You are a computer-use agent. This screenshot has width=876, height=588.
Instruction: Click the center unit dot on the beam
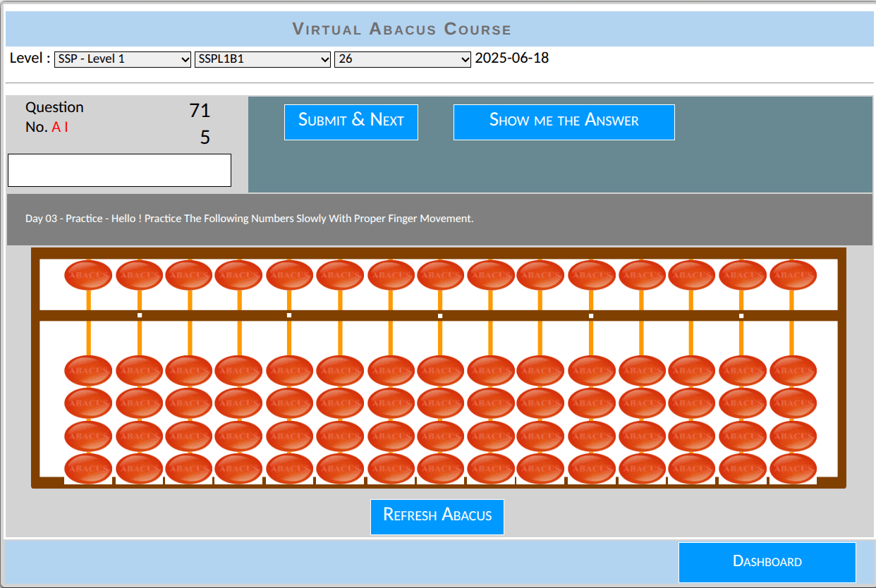pos(440,316)
